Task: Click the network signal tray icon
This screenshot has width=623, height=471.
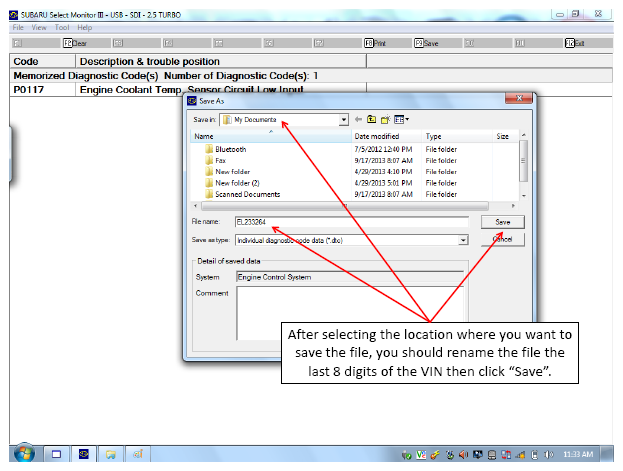Action: pos(520,454)
